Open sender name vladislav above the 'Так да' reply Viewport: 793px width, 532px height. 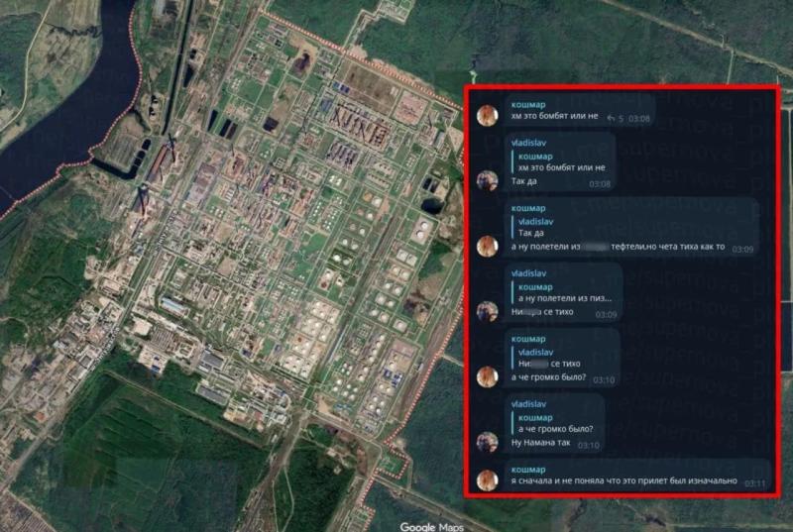pos(528,143)
